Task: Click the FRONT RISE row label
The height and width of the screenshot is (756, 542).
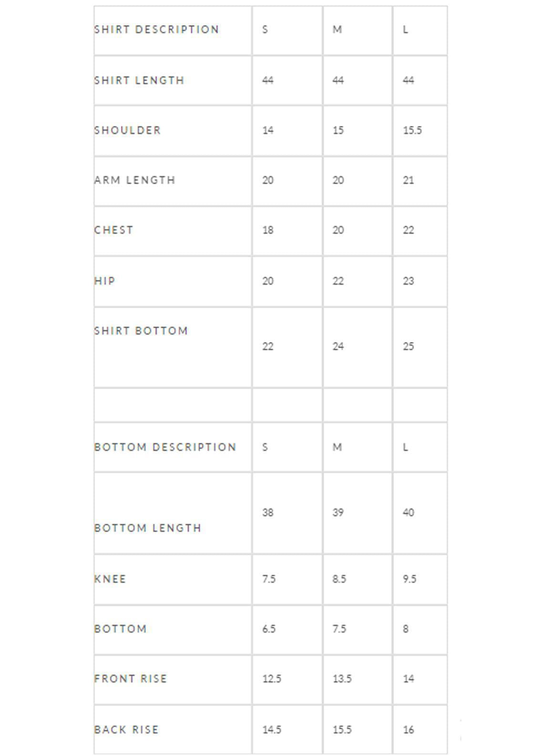Action: coord(131,679)
